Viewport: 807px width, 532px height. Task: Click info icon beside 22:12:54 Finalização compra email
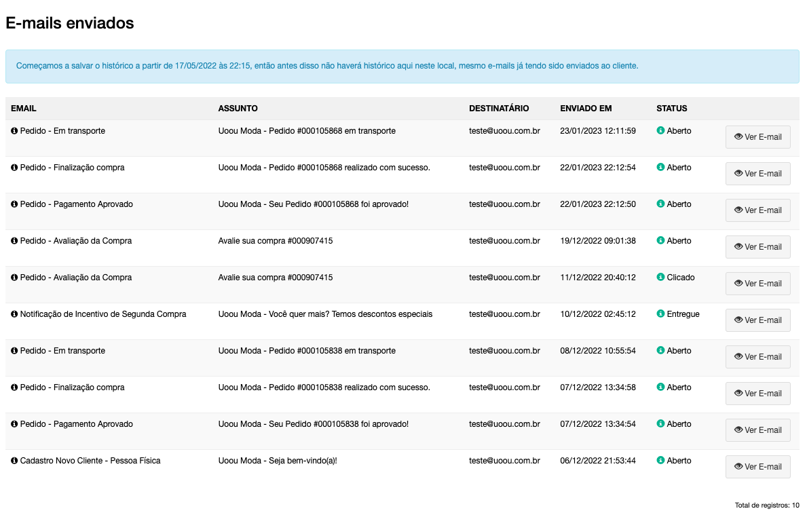[14, 168]
